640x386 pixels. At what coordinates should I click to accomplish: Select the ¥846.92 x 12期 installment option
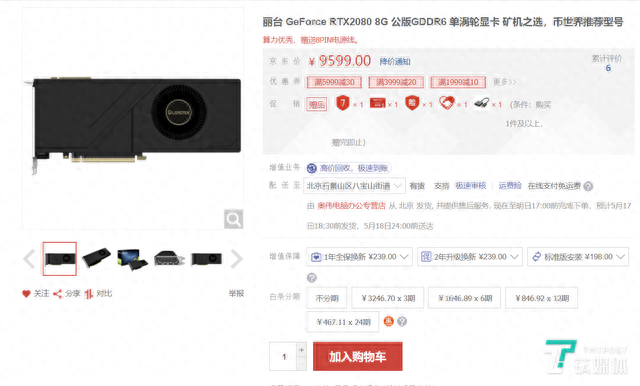(542, 298)
